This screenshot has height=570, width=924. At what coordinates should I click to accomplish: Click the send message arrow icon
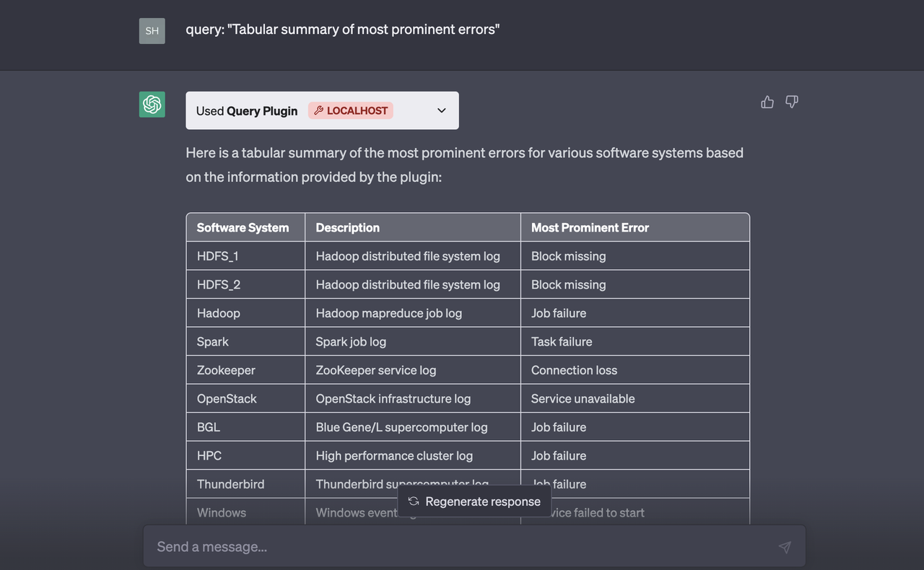point(785,547)
